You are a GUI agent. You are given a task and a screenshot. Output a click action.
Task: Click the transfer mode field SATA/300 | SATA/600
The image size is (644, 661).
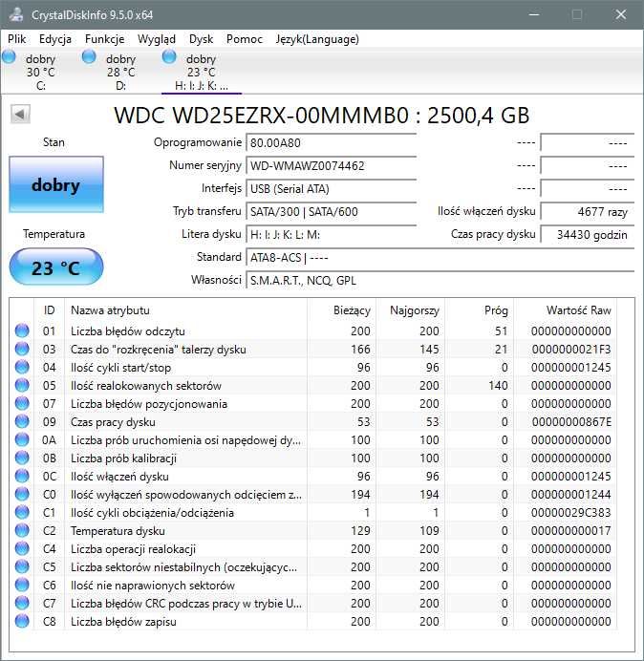[x=331, y=211]
